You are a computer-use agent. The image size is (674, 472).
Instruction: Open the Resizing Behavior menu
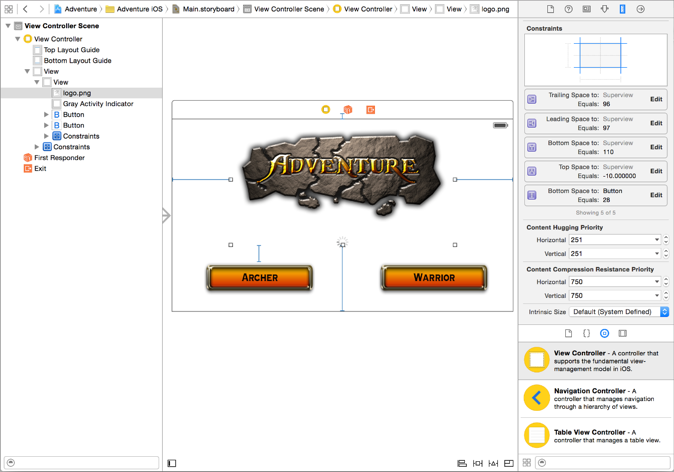point(509,463)
